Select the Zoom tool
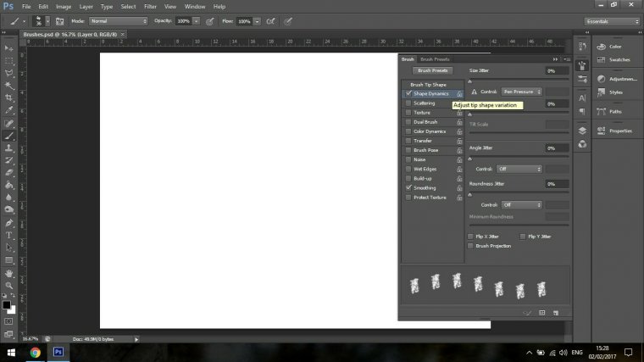 (8, 286)
